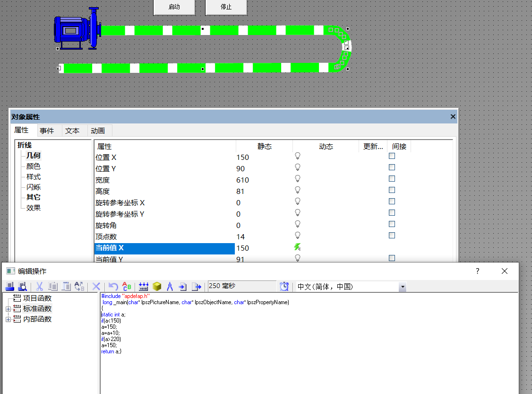The image size is (532, 394).
Task: Click the green lightning icon for 当前值 X
Action: point(297,247)
